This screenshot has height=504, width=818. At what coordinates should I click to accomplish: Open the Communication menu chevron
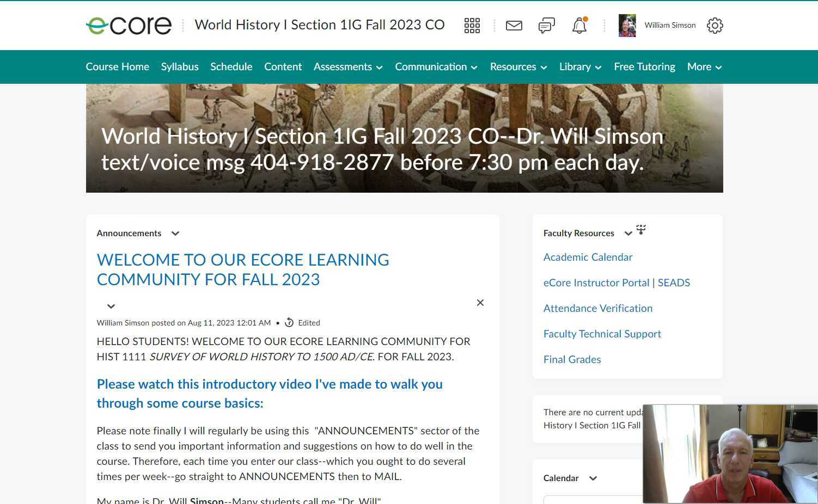(474, 67)
